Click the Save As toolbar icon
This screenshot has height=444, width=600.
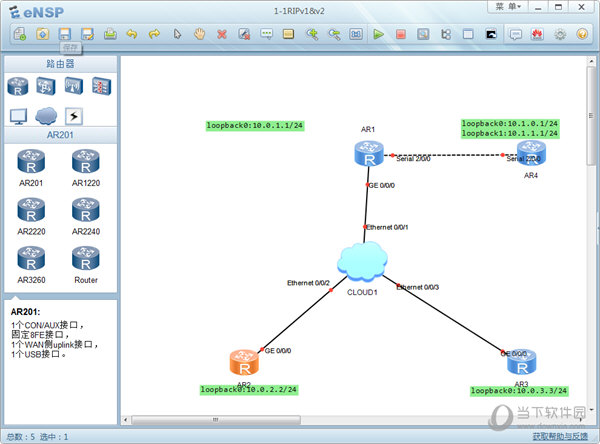pyautogui.click(x=88, y=34)
